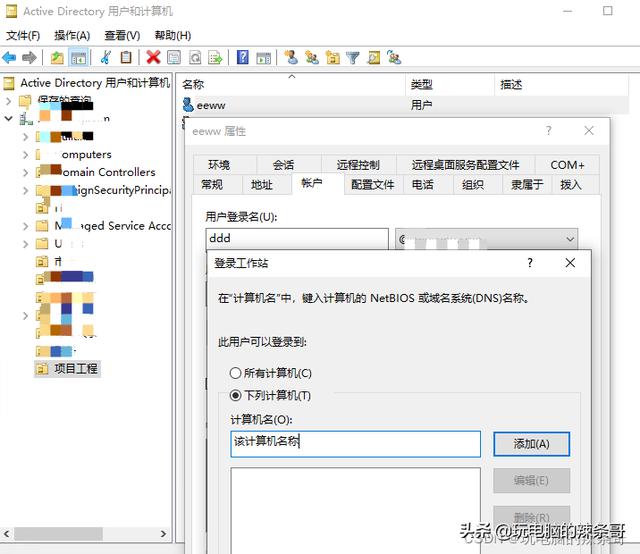The image size is (640, 554).
Task: Click the help question mark in eeww 属性 dialog
Action: tap(549, 131)
